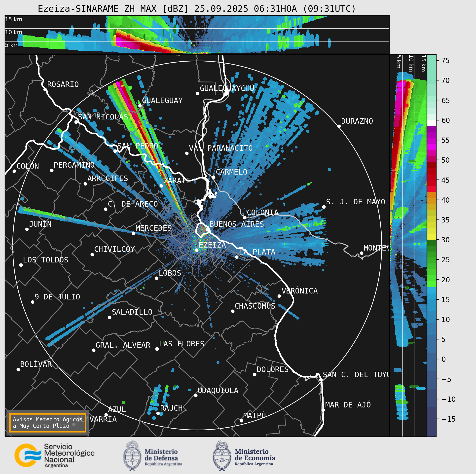
Task: Click the LA PLATA city marker
Action: point(237,257)
